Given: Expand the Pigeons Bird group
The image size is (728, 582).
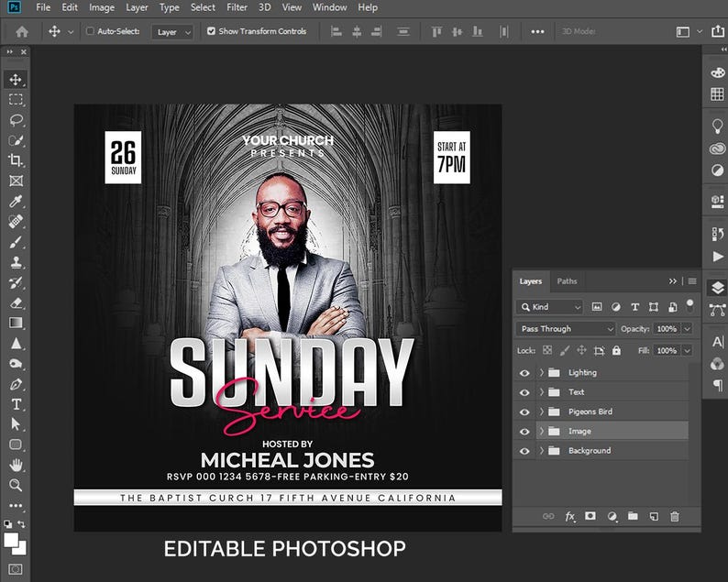Looking at the screenshot, I should click(541, 412).
